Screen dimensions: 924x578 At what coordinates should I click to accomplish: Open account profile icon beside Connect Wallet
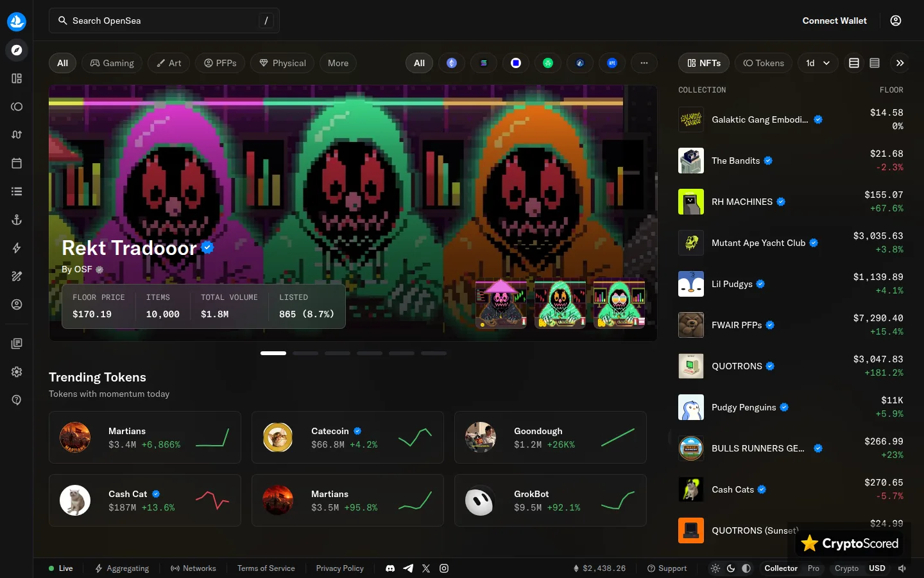(896, 21)
